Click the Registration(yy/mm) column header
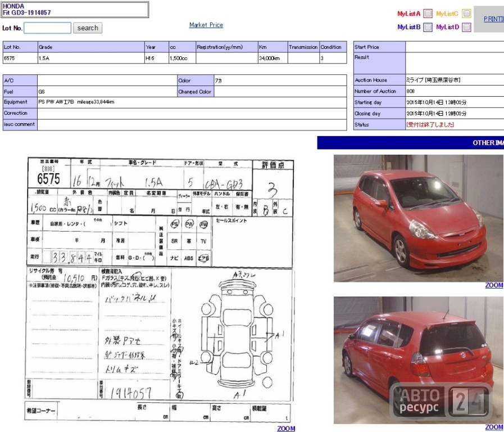The image size is (504, 432). pos(226,47)
